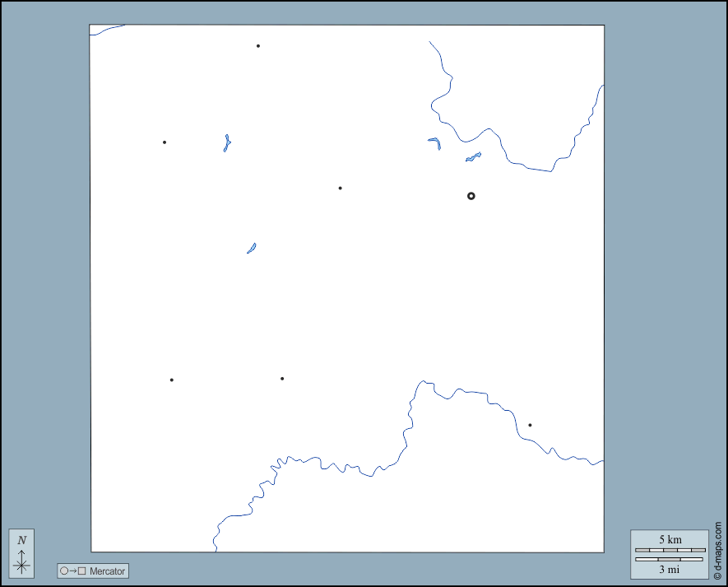Click the Mercator projection label
The height and width of the screenshot is (587, 728).
point(107,571)
